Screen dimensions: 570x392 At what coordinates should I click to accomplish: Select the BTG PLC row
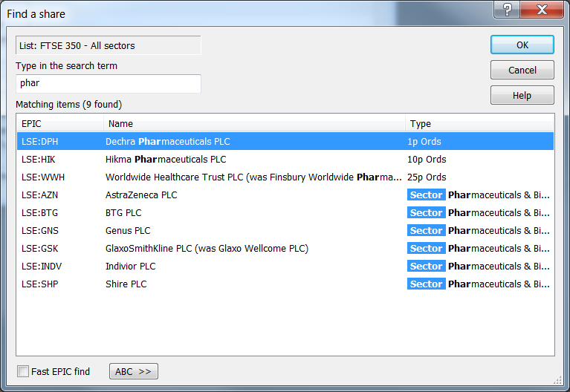[x=285, y=212]
